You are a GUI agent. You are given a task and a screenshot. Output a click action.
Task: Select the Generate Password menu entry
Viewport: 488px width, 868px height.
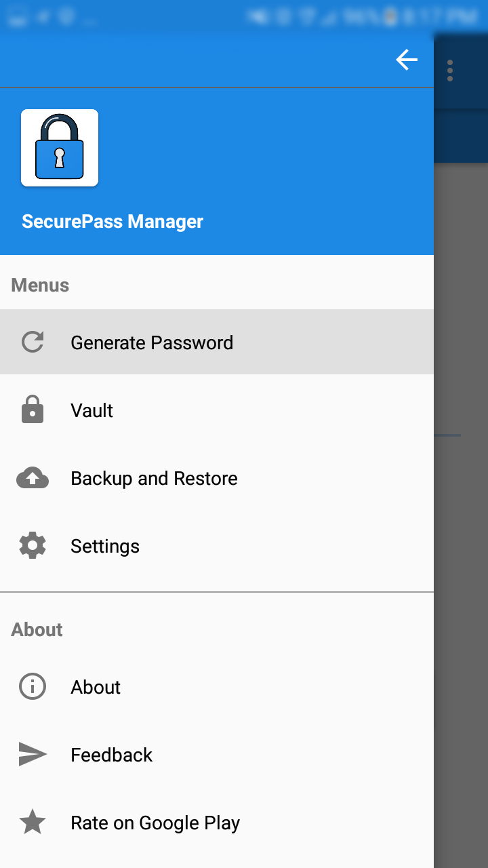[152, 342]
